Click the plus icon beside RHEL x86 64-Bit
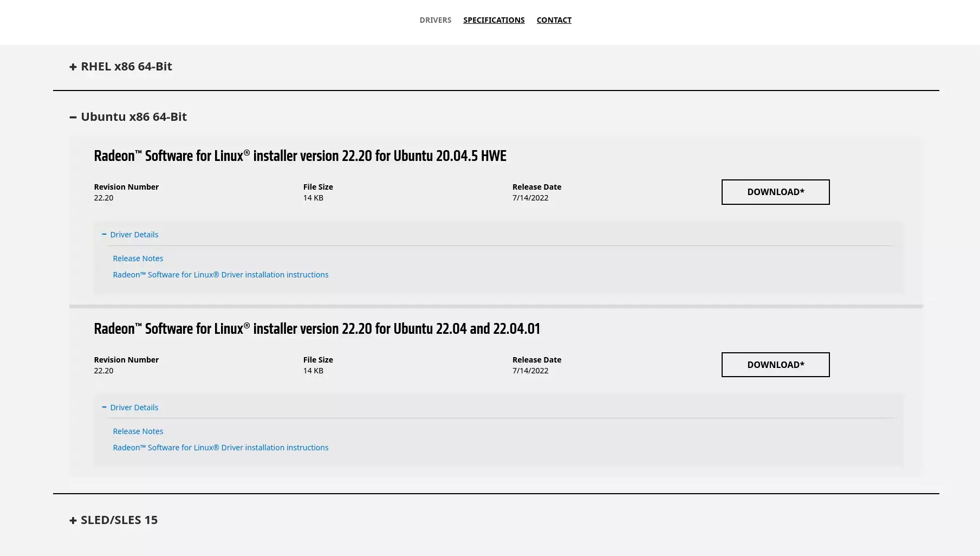980x556 pixels. 73,66
